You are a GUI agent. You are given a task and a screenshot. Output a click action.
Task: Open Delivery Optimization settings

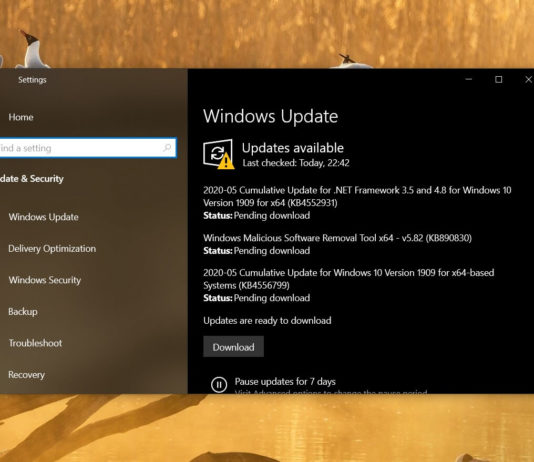tap(52, 249)
